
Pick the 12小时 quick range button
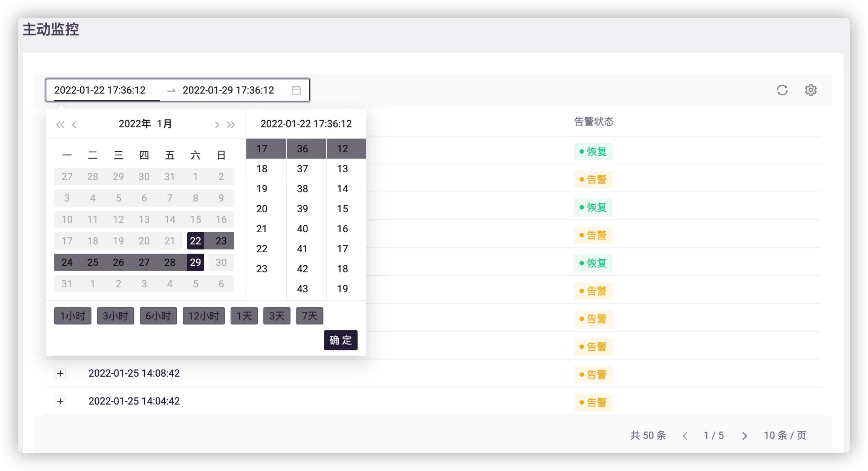click(203, 316)
